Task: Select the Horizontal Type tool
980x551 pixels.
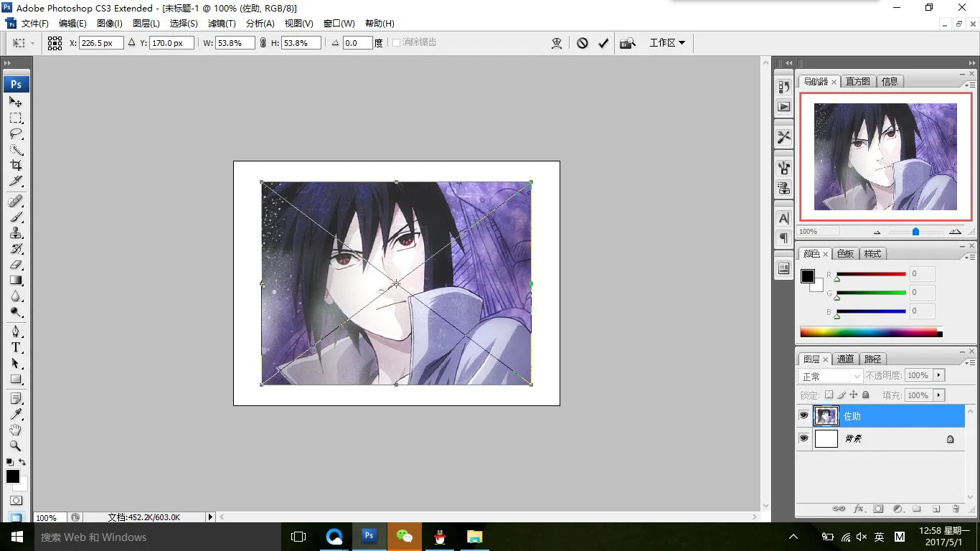Action: tap(16, 347)
